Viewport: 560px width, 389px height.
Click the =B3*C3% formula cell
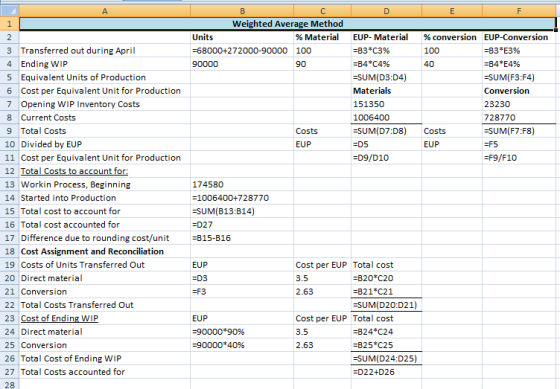(386, 51)
